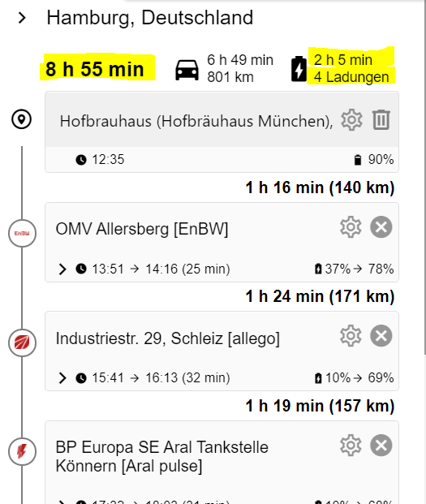Click the battery charging time icon
The height and width of the screenshot is (504, 426).
(299, 69)
